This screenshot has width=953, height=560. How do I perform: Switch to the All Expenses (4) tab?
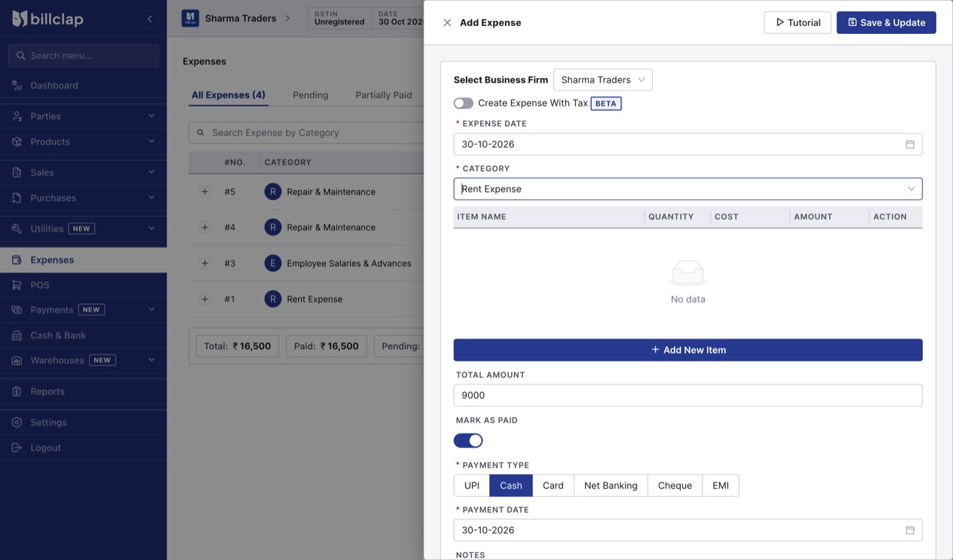coord(228,95)
